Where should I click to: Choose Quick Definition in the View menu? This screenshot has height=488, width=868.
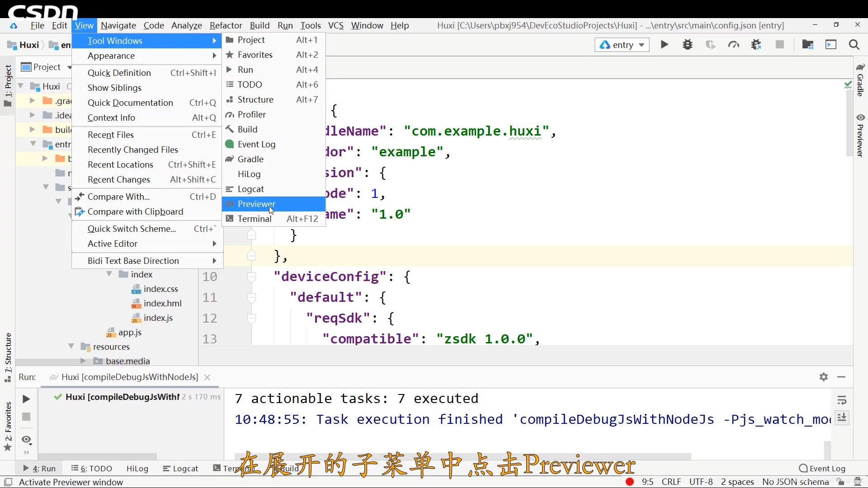tap(147, 73)
